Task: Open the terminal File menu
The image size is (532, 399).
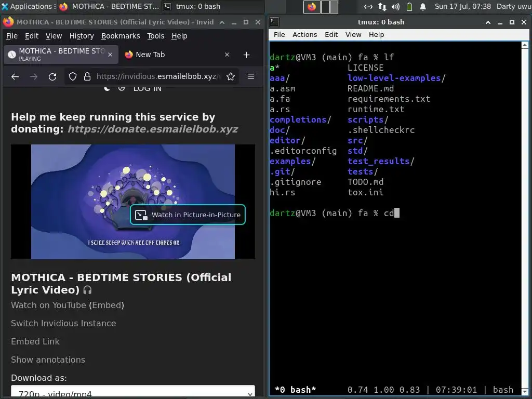Action: (279, 35)
